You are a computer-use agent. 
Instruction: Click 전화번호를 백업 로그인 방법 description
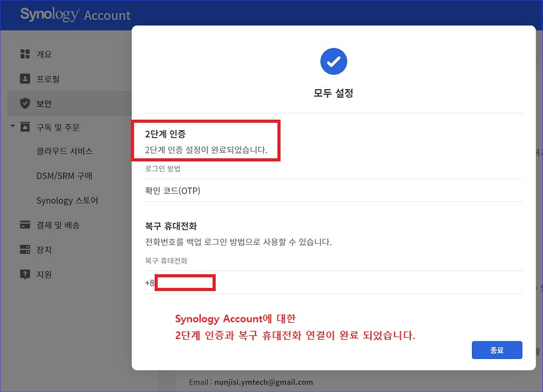(x=238, y=242)
